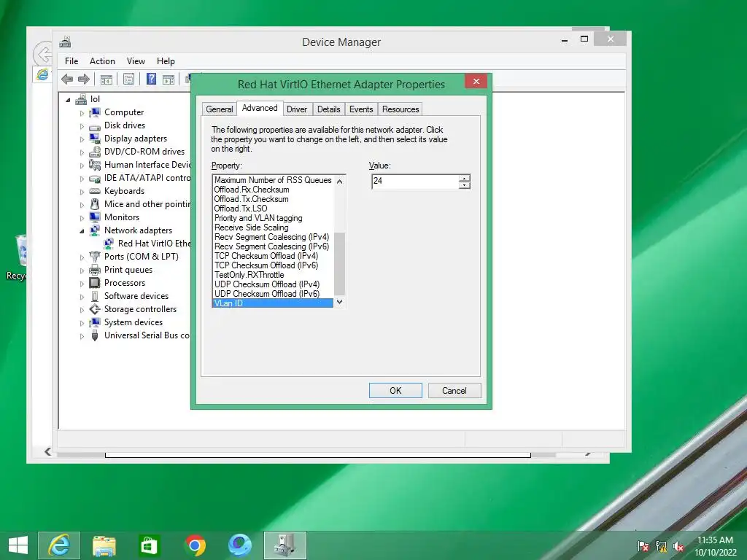The height and width of the screenshot is (560, 747).
Task: Select Priority and VLAN tagging property
Action: tap(258, 218)
